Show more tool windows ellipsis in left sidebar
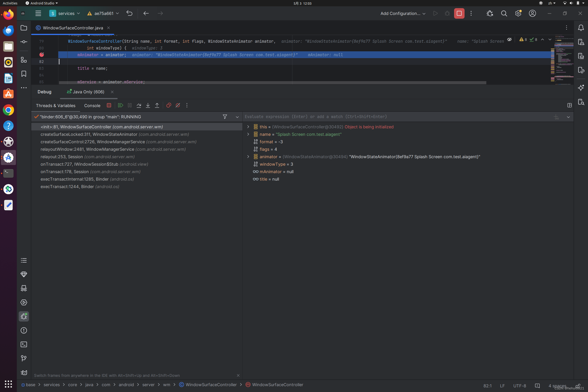This screenshot has height=392, width=588. (x=24, y=88)
